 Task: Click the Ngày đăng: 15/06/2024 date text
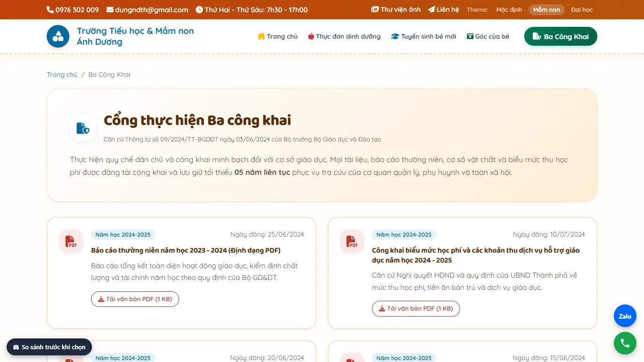(x=549, y=358)
